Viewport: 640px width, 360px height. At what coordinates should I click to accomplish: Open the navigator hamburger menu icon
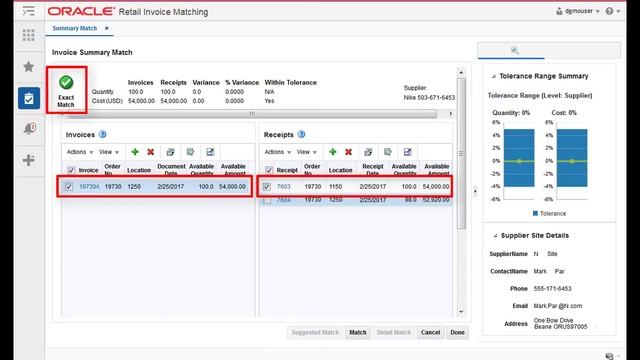(x=29, y=11)
